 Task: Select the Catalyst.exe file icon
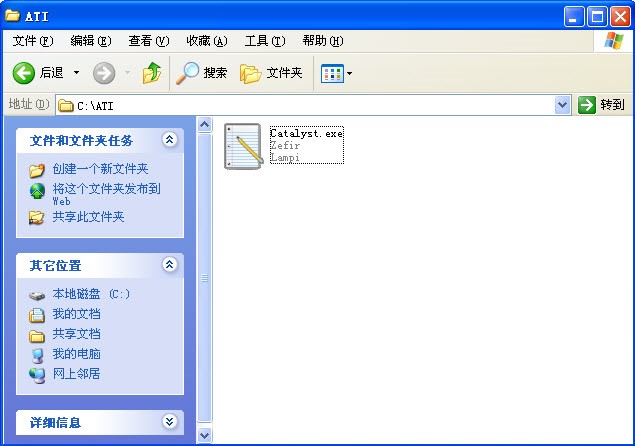243,146
